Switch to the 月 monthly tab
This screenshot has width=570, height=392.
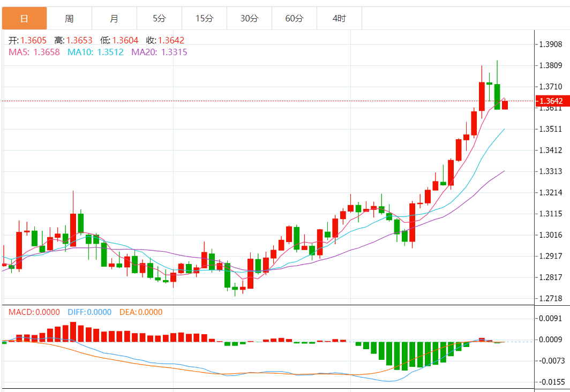(114, 18)
